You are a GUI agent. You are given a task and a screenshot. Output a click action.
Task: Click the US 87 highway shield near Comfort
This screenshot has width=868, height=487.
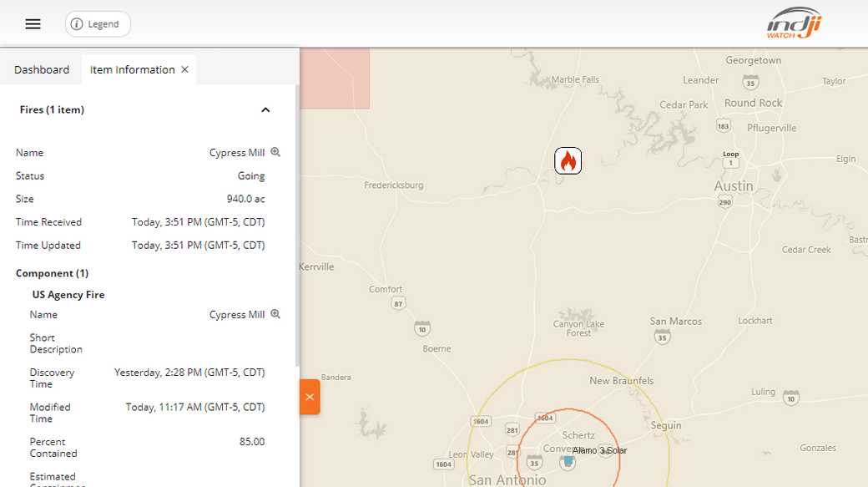pos(398,303)
